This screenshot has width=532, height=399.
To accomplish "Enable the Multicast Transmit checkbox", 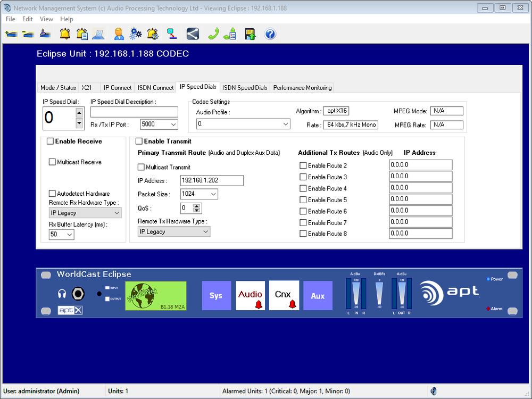I will coord(141,167).
